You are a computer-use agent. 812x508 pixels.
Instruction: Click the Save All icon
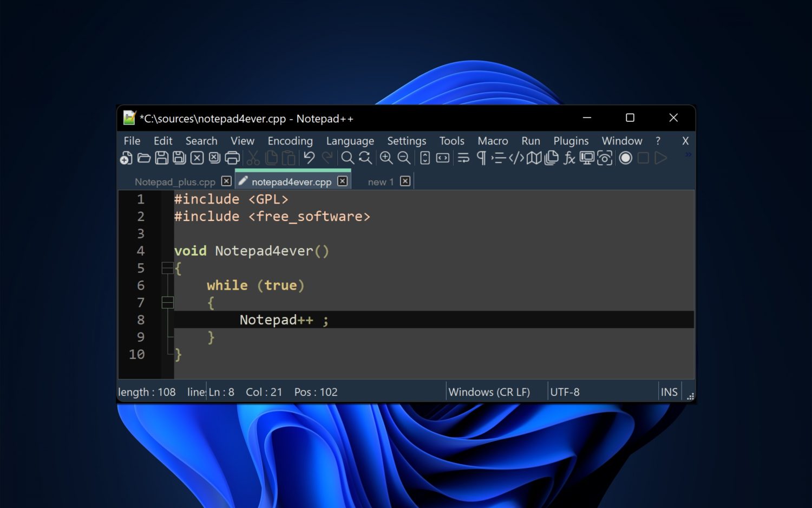pyautogui.click(x=179, y=158)
